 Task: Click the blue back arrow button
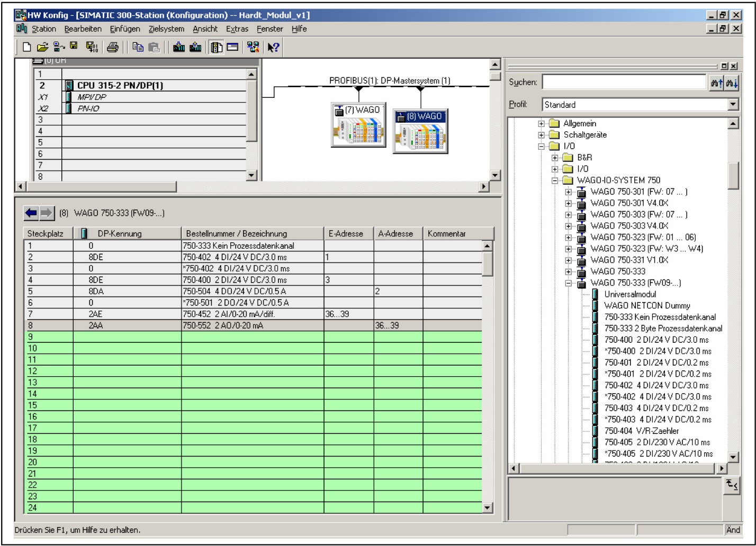(x=31, y=214)
